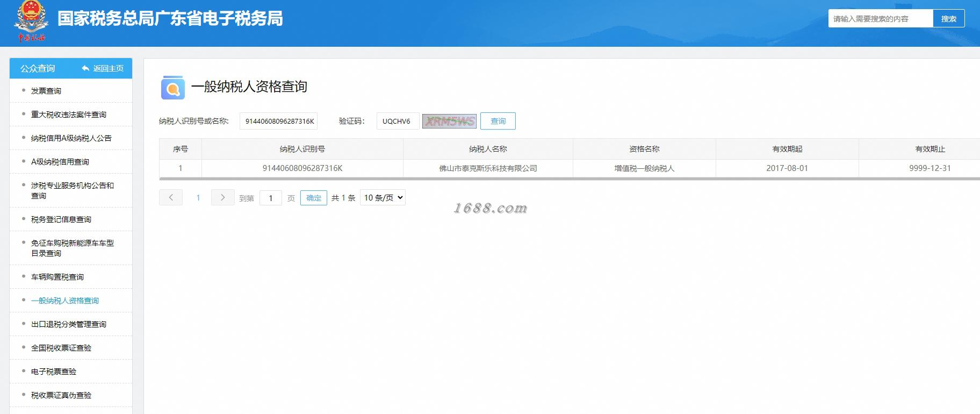The width and height of the screenshot is (980, 414).
Task: Open 电子税票查验 in the sidebar
Action: click(x=54, y=372)
